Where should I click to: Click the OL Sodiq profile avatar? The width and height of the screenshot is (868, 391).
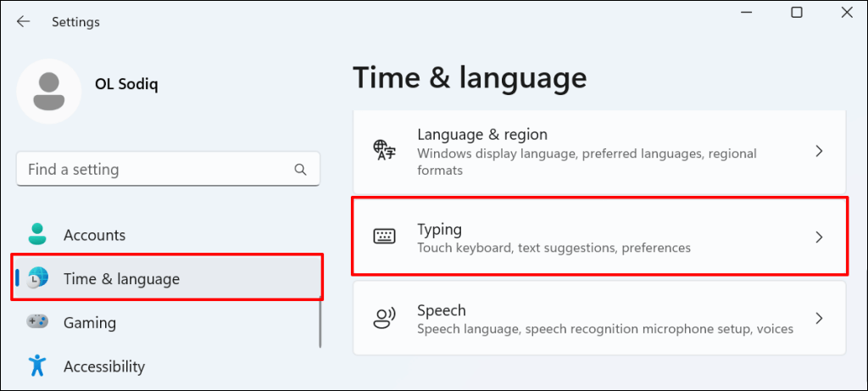pos(49,91)
